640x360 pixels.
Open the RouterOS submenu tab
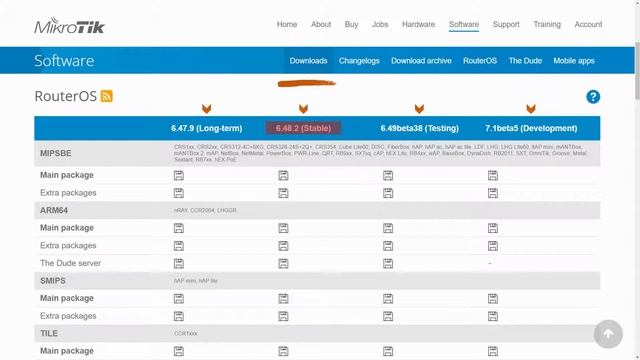[480, 61]
